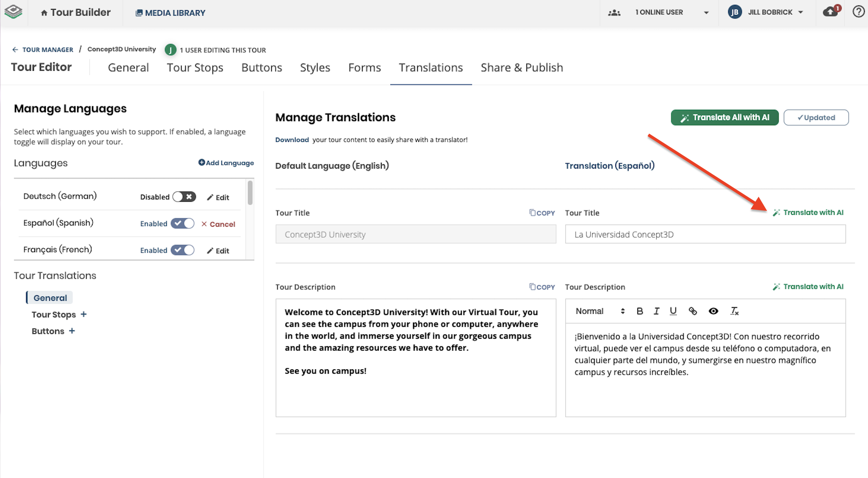Open the help question mark icon
This screenshot has width=868, height=478.
[x=858, y=12]
